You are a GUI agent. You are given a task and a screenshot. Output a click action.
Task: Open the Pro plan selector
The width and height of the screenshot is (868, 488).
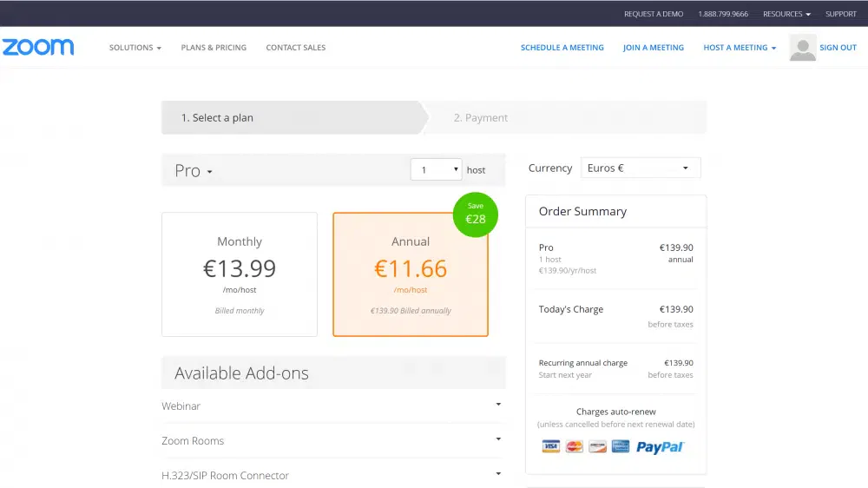[194, 171]
